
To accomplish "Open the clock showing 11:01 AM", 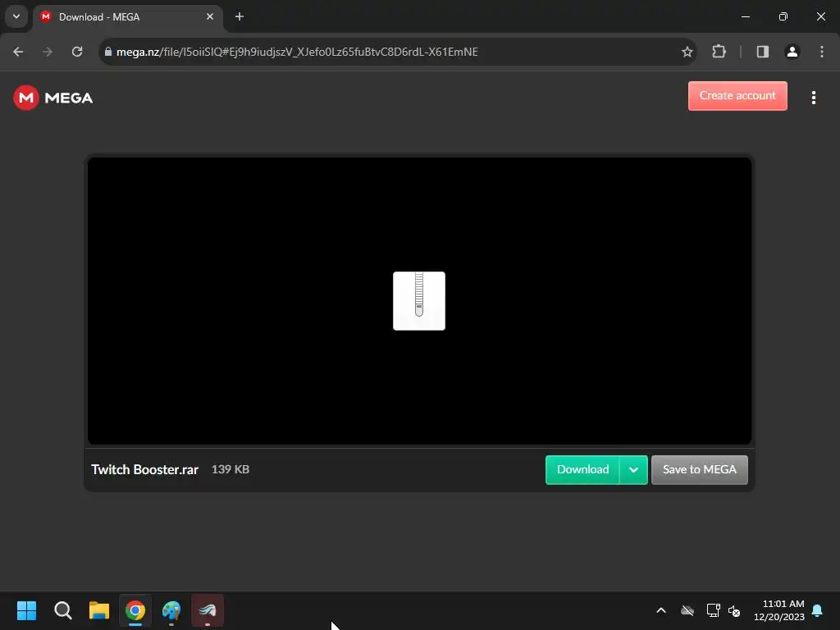I will (779, 610).
